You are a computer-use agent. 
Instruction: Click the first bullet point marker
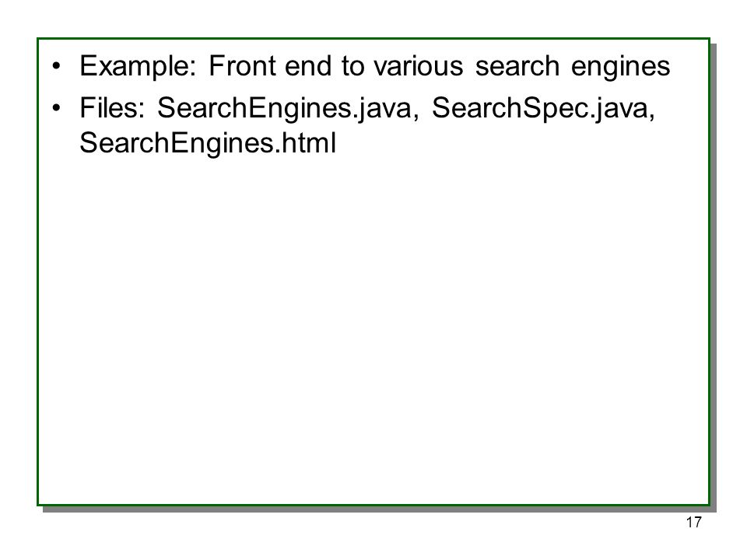pos(57,66)
